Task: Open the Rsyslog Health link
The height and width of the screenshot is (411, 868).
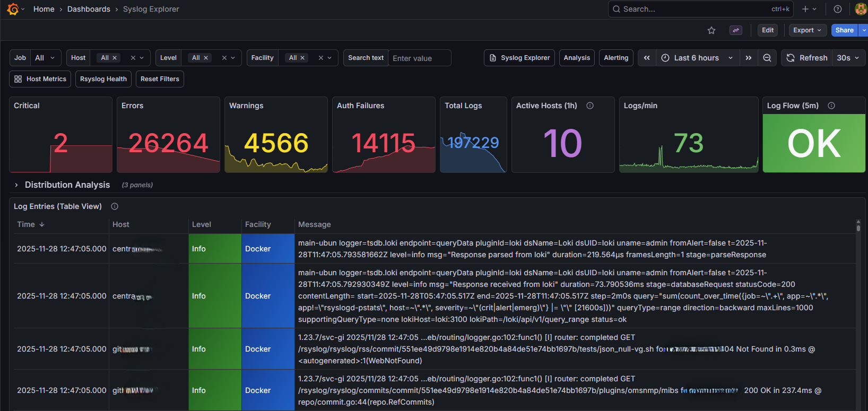Action: pyautogui.click(x=103, y=79)
